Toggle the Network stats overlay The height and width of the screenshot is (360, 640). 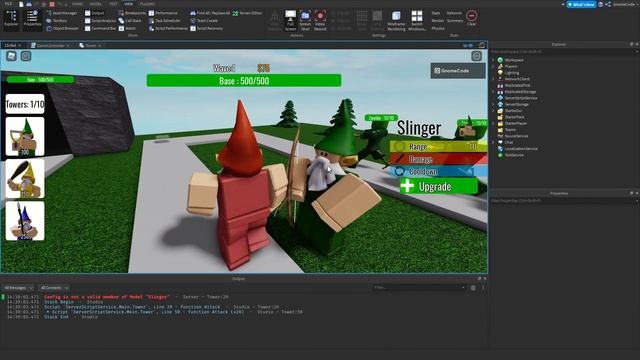[454, 13]
